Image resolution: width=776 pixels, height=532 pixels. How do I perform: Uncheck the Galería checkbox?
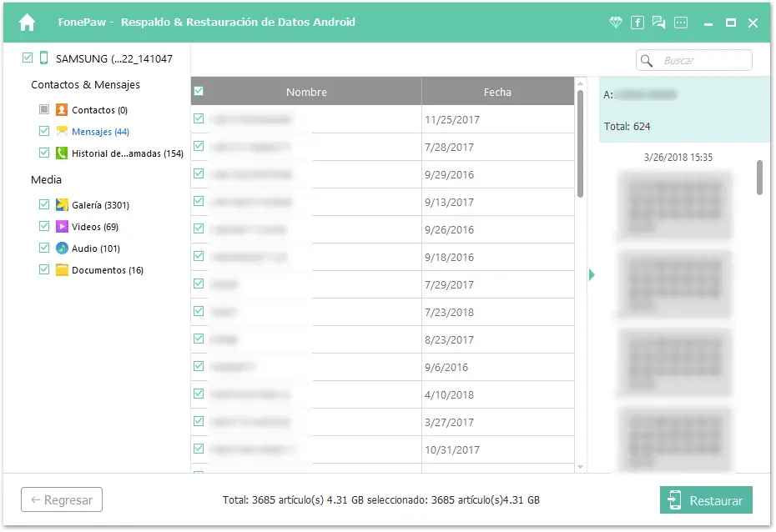click(44, 203)
